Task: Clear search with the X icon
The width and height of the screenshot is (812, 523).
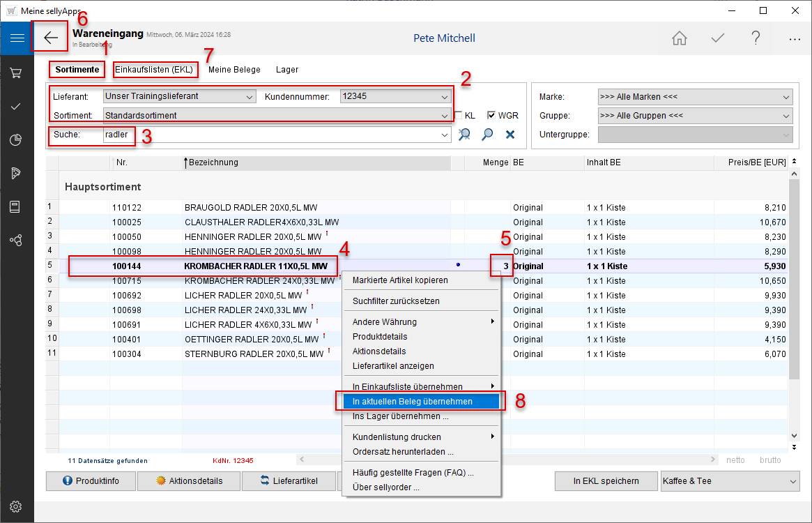Action: [x=510, y=135]
